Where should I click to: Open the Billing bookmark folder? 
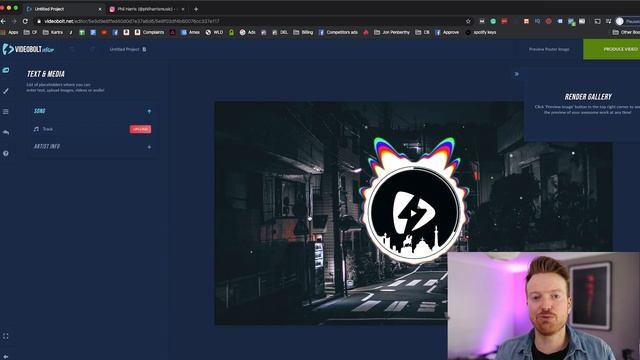(303, 32)
